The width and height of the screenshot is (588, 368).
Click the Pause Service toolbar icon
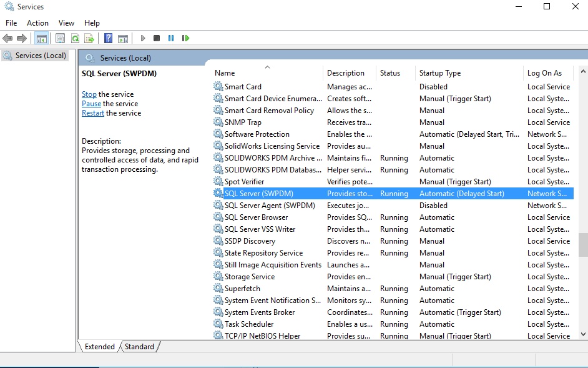pos(171,38)
